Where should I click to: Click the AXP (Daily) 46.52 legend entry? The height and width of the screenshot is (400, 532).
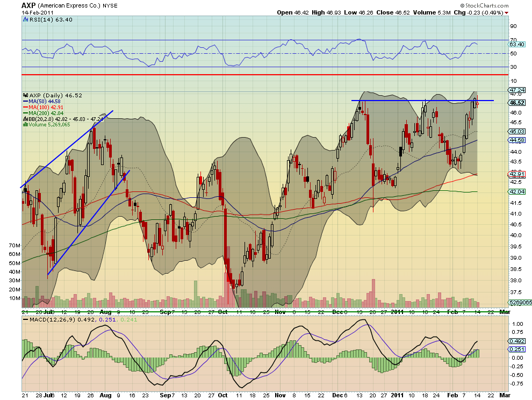tap(56, 95)
